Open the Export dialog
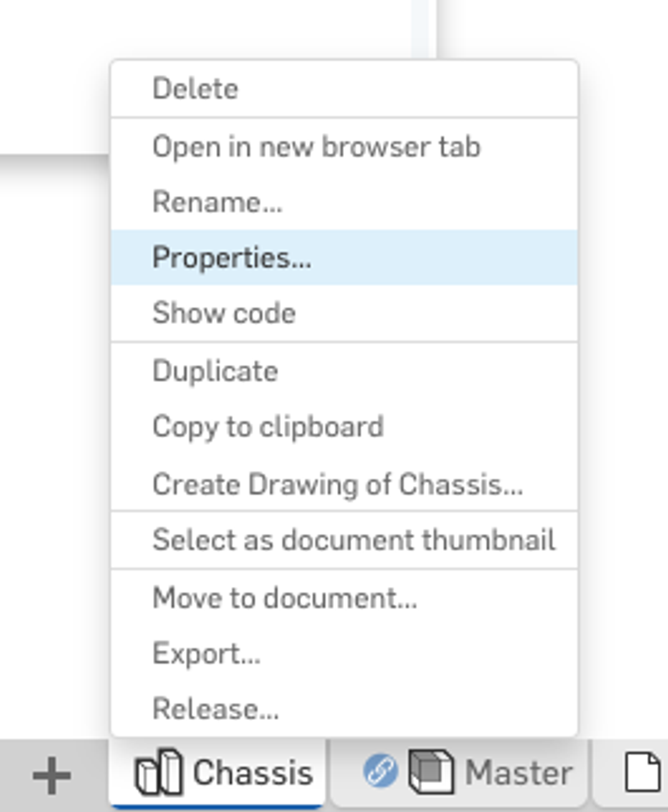 206,654
